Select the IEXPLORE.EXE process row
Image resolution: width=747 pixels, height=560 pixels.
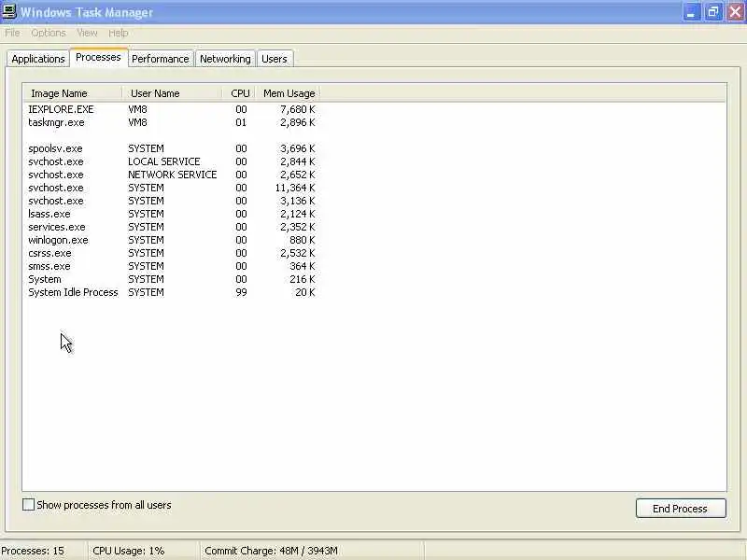coord(172,109)
